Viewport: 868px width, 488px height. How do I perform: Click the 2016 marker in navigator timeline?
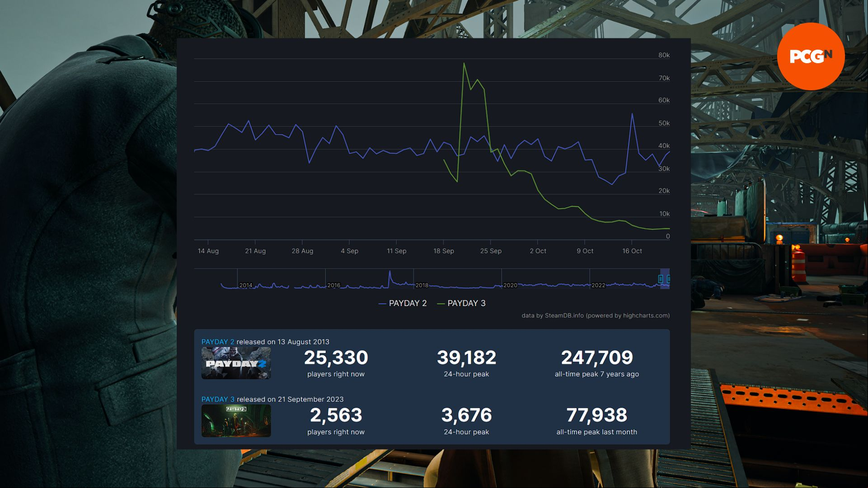click(334, 285)
